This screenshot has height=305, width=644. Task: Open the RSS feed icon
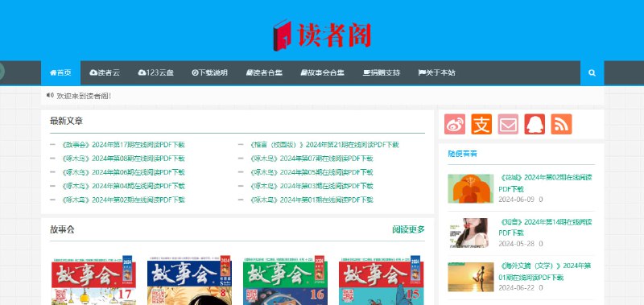click(561, 125)
